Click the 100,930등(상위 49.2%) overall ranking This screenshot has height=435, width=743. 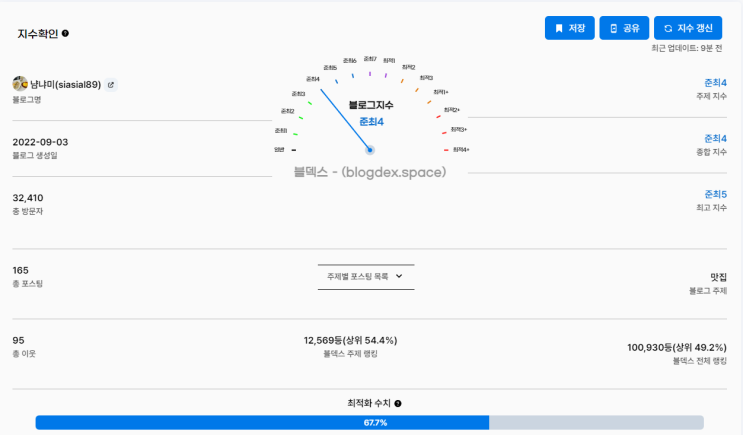pos(677,347)
